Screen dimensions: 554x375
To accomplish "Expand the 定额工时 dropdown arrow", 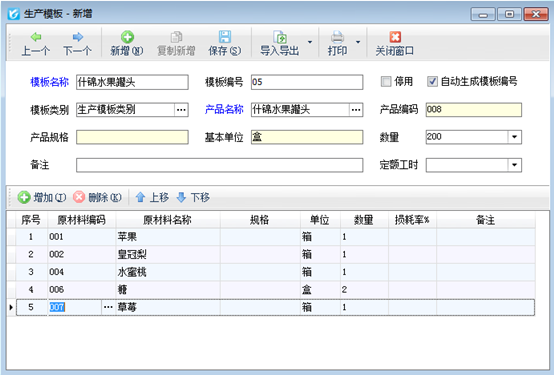I will 514,165.
